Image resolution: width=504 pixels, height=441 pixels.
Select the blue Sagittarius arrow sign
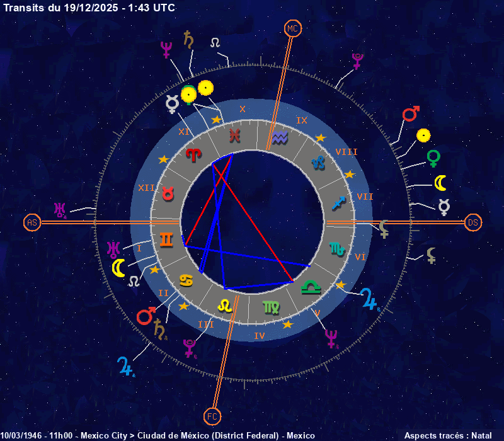click(x=339, y=202)
